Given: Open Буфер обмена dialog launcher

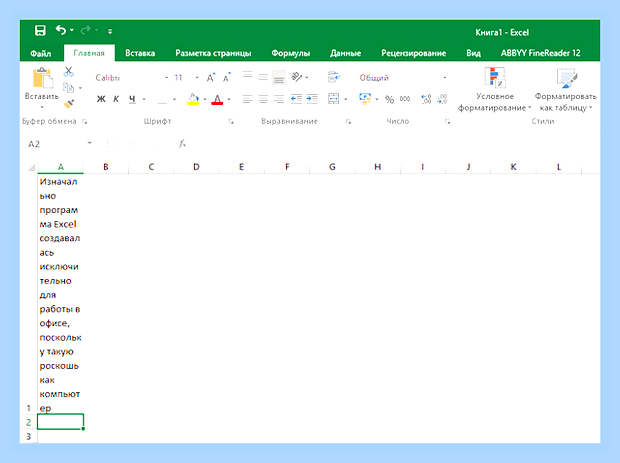Looking at the screenshot, I should pos(84,121).
